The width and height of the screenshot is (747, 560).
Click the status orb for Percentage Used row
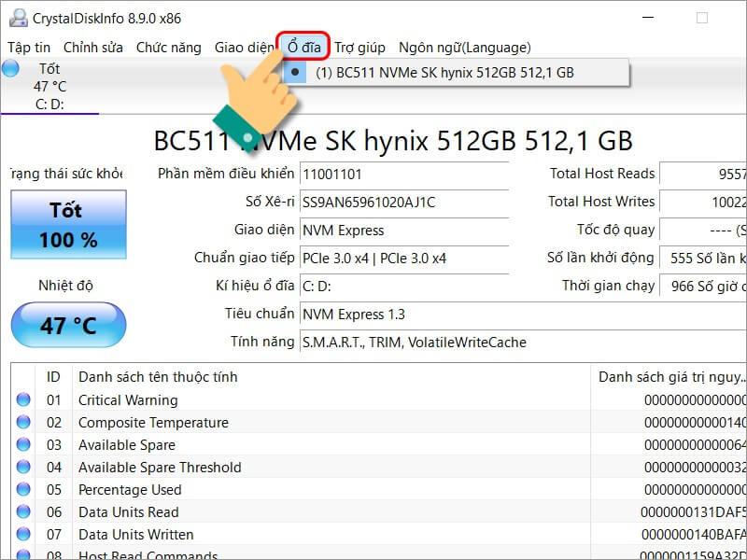click(23, 490)
